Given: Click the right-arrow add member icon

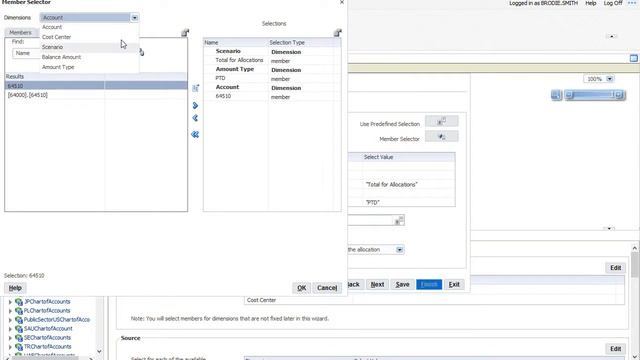Looking at the screenshot, I should point(195,106).
